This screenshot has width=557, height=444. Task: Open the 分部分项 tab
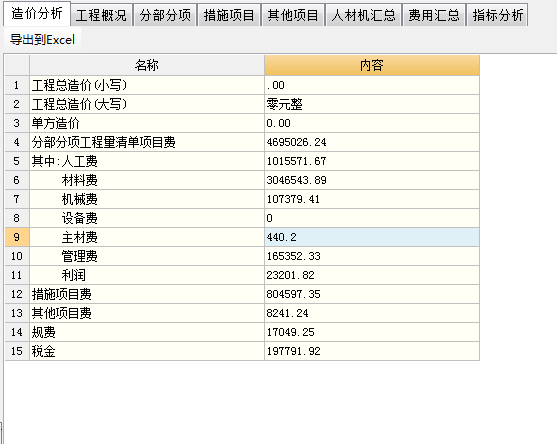click(165, 15)
